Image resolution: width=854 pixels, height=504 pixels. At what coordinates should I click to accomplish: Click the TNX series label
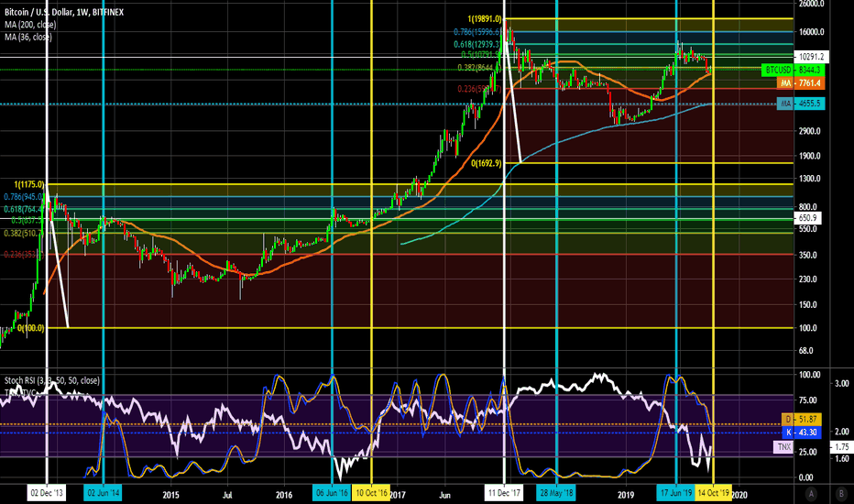[783, 447]
